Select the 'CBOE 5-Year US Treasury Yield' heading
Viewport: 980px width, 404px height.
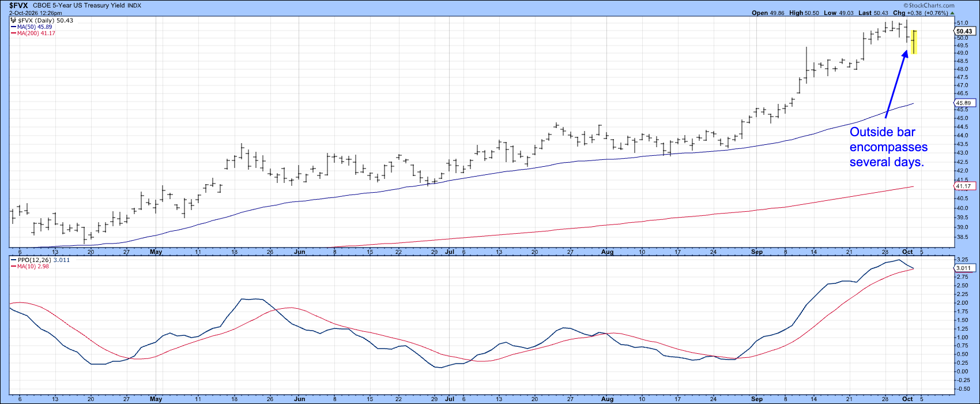(x=78, y=5)
